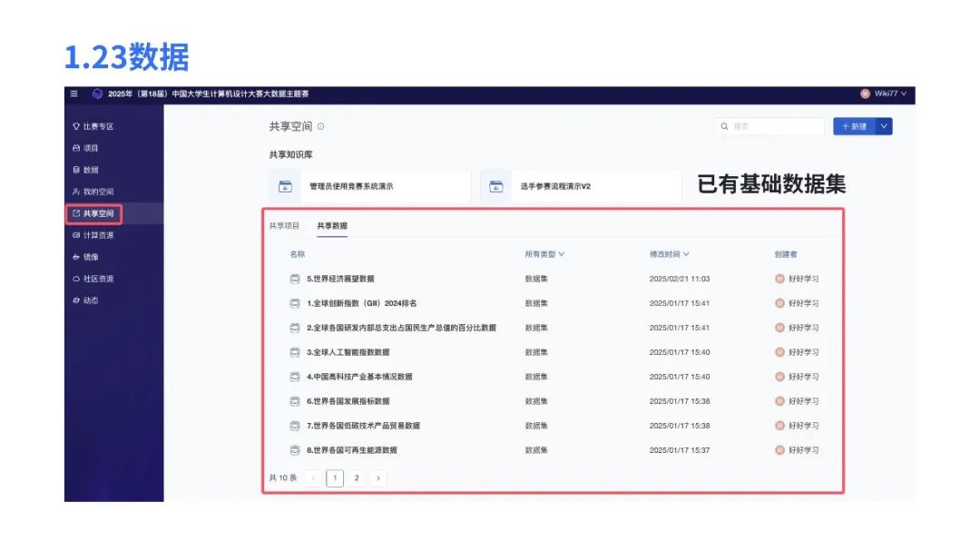Click the info icon beside 共享空间 title

coord(320,126)
